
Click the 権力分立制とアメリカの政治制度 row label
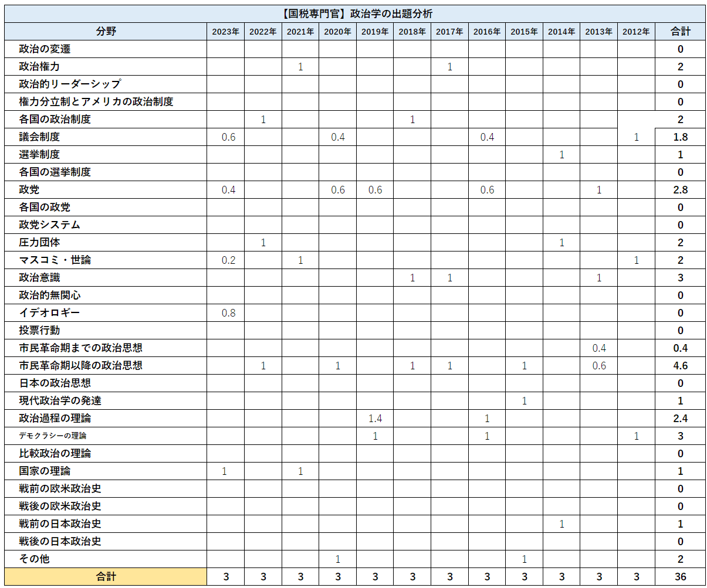(96, 102)
